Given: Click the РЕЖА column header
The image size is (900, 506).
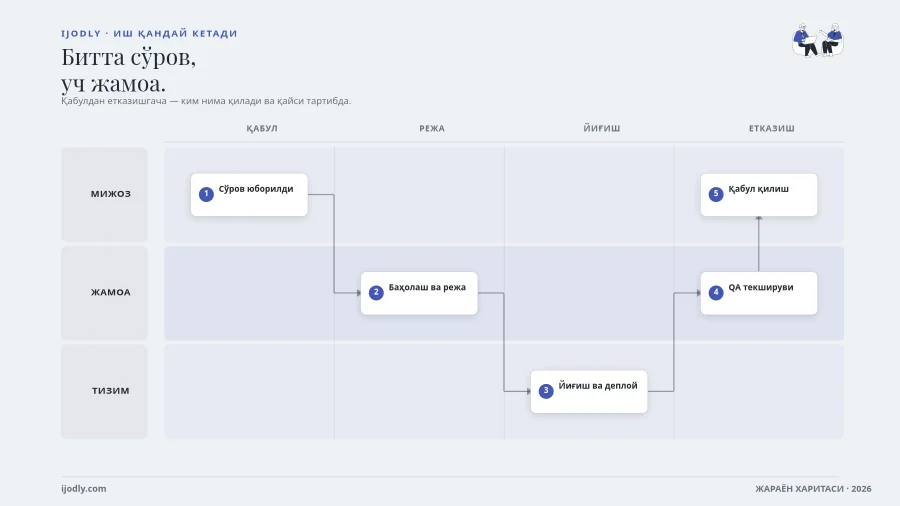Looking at the screenshot, I should (x=432, y=129).
